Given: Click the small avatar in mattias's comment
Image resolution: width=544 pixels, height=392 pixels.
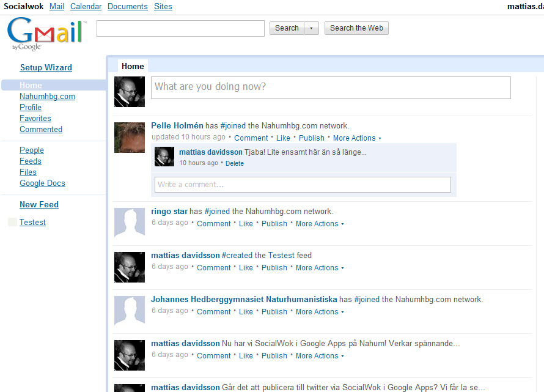Looking at the screenshot, I should (164, 157).
